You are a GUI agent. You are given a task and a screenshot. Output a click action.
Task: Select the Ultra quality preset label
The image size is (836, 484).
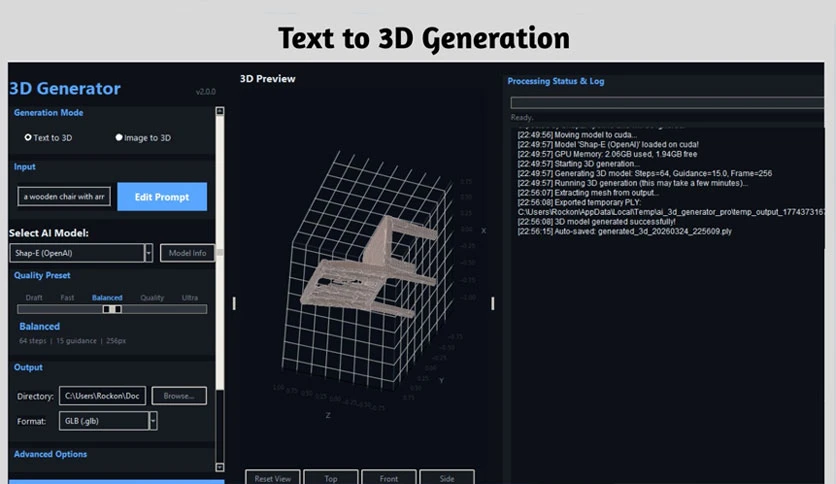point(190,297)
